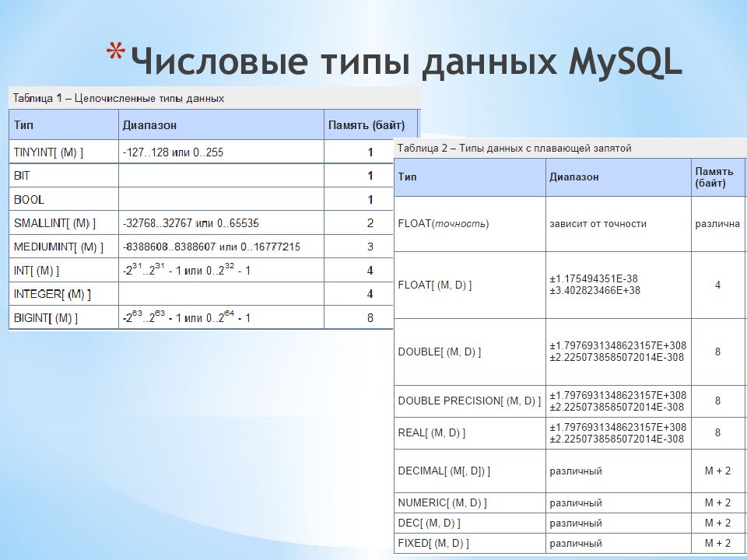Click the BIGINT row range with 2^63 exponents
The height and width of the screenshot is (560, 747).
click(186, 317)
